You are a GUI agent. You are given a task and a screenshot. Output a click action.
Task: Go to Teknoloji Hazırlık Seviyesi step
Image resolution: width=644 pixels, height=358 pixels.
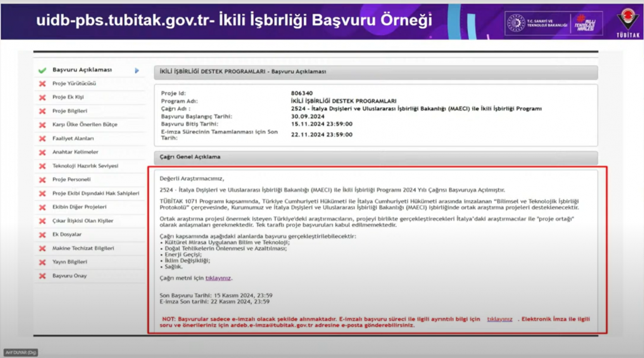click(x=85, y=166)
